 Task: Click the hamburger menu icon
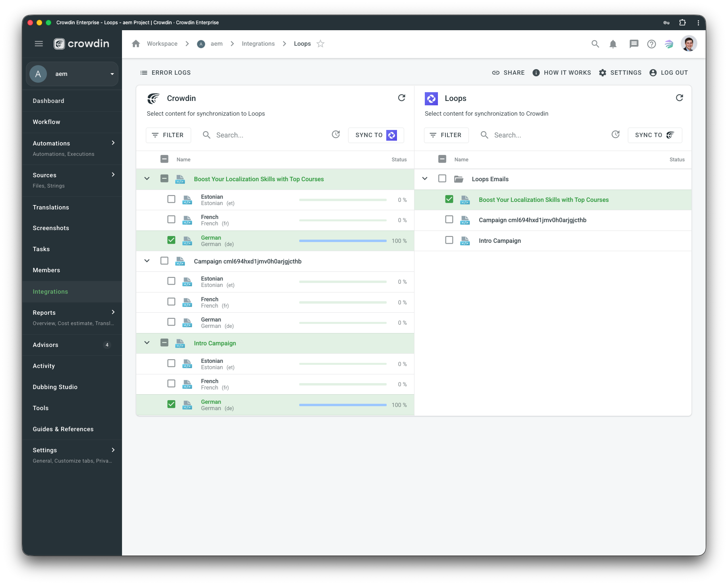39,44
